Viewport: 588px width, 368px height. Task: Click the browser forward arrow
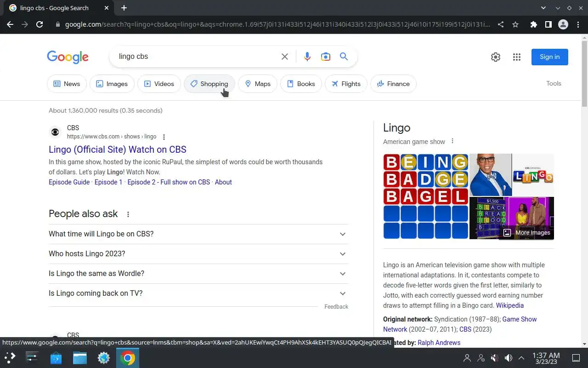tap(25, 24)
